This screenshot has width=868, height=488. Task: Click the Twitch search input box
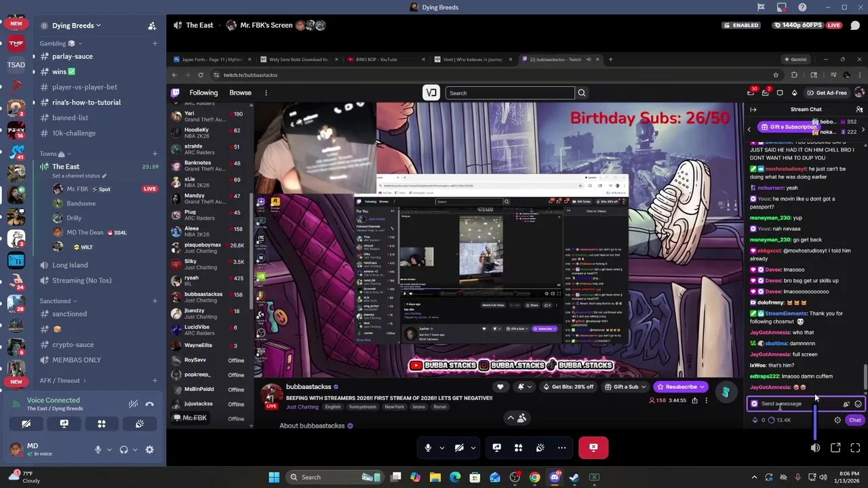click(x=510, y=93)
